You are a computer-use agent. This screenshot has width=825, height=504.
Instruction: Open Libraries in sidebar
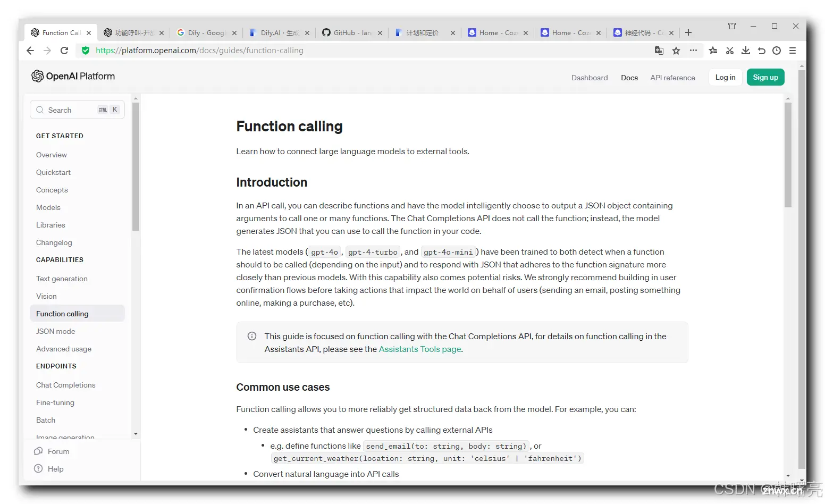[x=50, y=225]
